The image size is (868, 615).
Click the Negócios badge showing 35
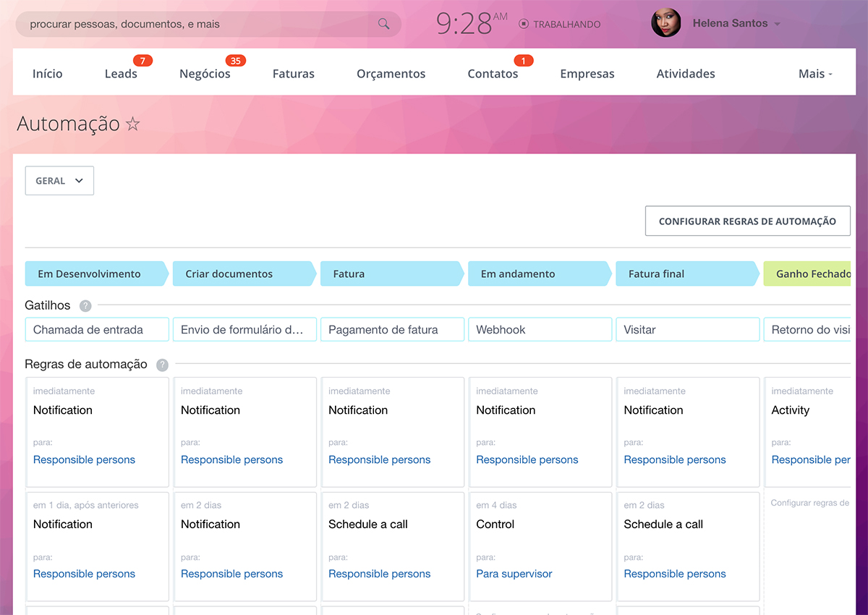pos(235,61)
